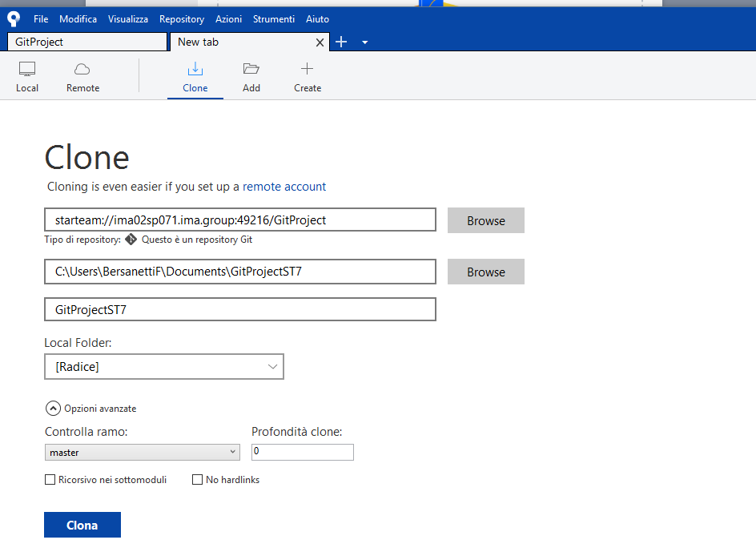This screenshot has width=756, height=560.
Task: Open the Controlla ramo branch dropdown
Action: point(143,453)
